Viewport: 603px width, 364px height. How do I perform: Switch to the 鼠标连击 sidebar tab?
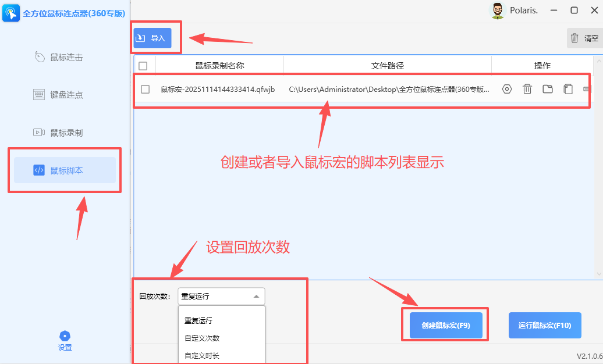click(x=65, y=57)
